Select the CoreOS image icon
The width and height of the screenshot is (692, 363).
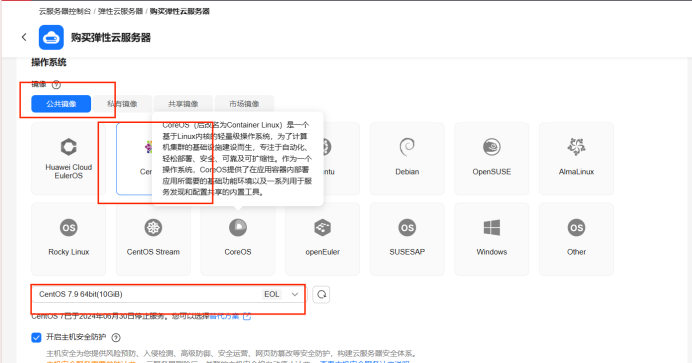coord(238,228)
